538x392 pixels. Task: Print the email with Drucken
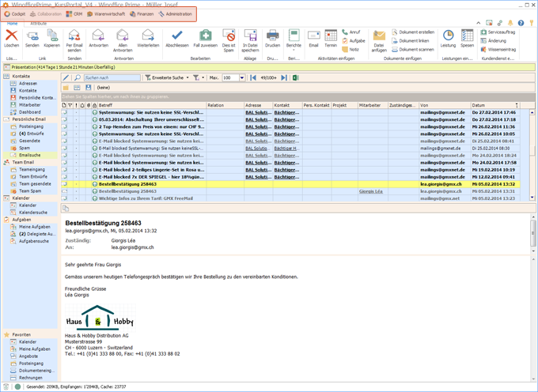272,39
